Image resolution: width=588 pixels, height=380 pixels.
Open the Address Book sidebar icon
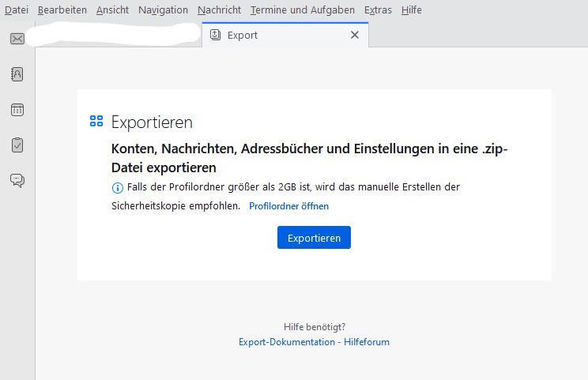[x=17, y=74]
